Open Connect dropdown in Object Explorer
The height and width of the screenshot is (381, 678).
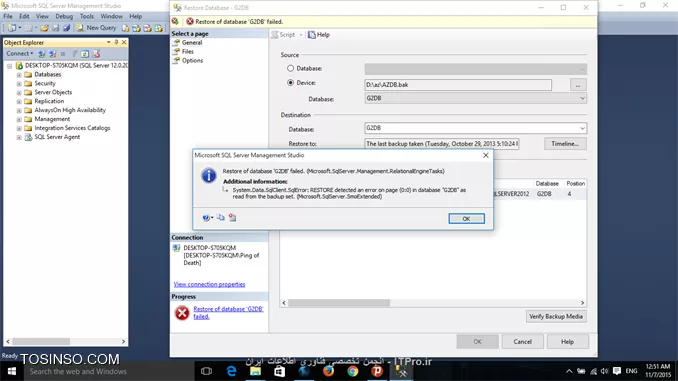click(x=19, y=54)
